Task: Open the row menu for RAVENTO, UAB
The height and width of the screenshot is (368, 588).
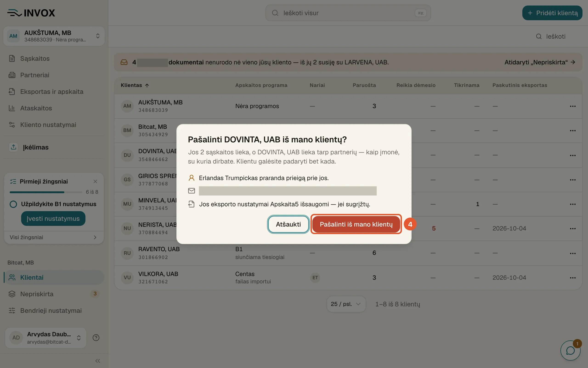Action: 573,253
